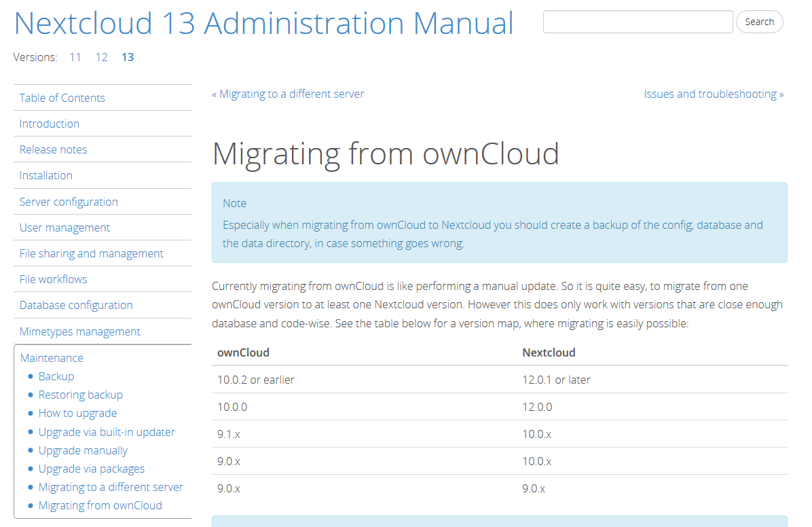Open the Database configuration section
This screenshot has height=527, width=812.
pos(76,305)
